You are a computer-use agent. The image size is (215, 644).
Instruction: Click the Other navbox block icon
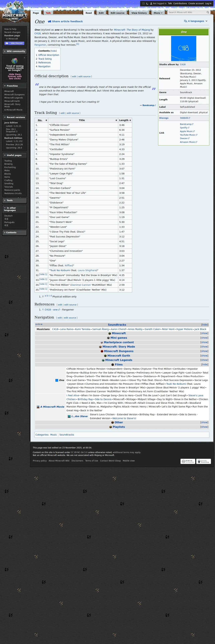pyautogui.click(x=112, y=422)
